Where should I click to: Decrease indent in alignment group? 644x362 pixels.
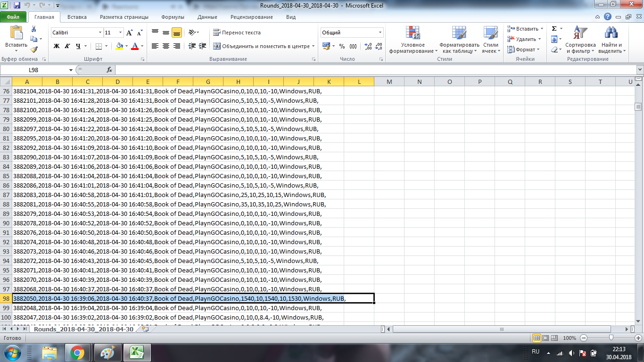pos(192,46)
